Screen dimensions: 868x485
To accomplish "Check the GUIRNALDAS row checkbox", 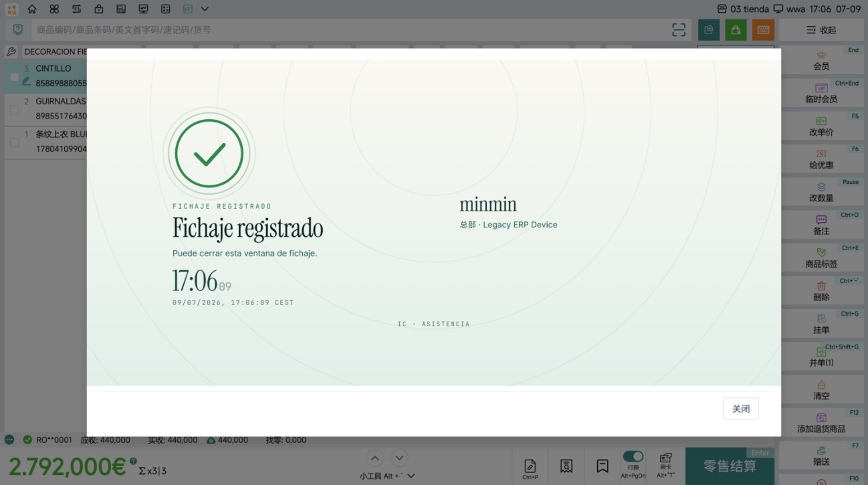I will (15, 110).
